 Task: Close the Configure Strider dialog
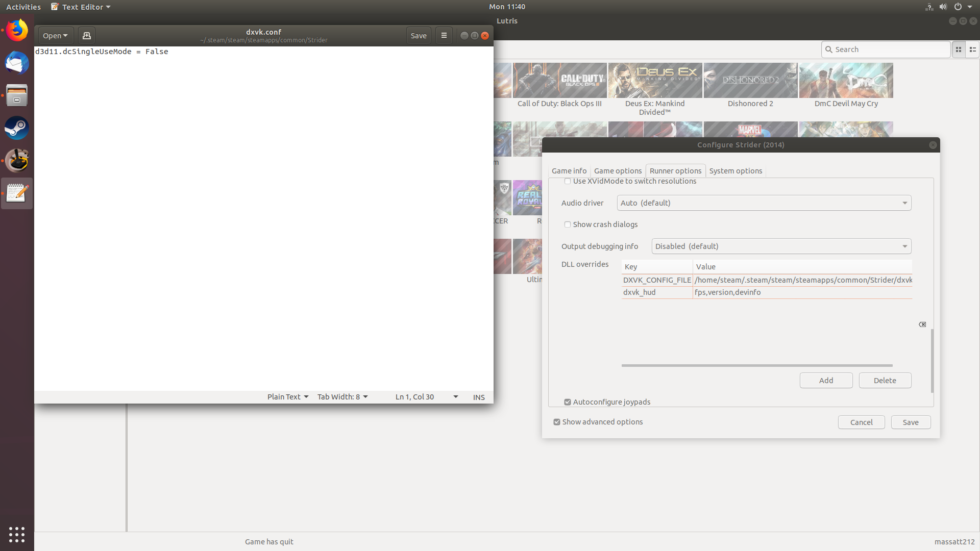click(x=933, y=145)
